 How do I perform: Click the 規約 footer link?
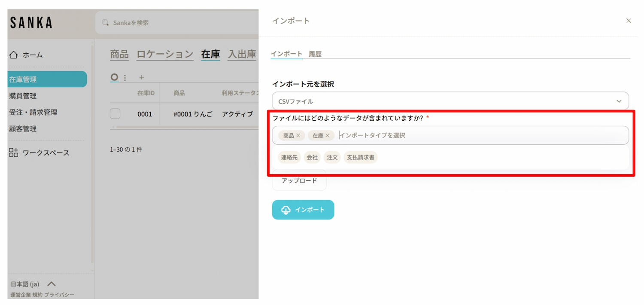(37, 295)
